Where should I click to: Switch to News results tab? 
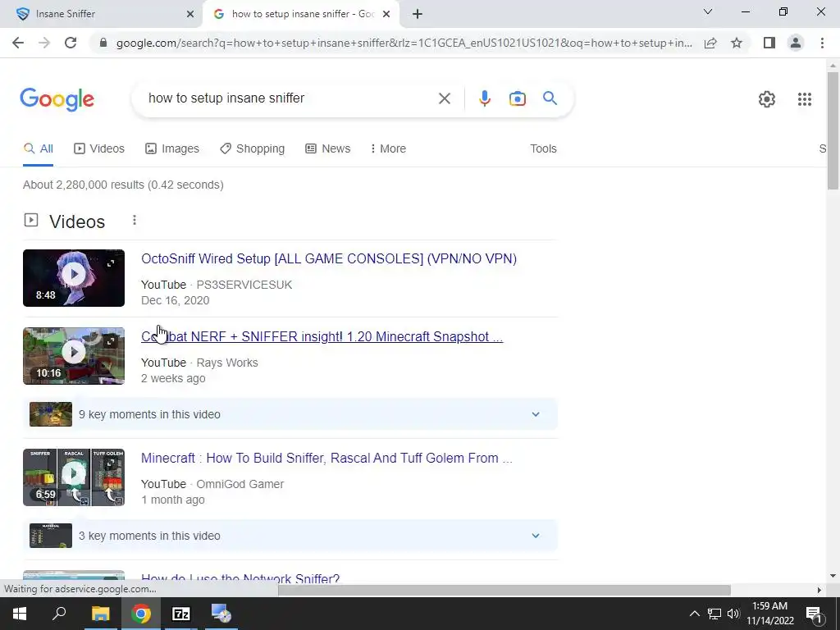(x=327, y=149)
